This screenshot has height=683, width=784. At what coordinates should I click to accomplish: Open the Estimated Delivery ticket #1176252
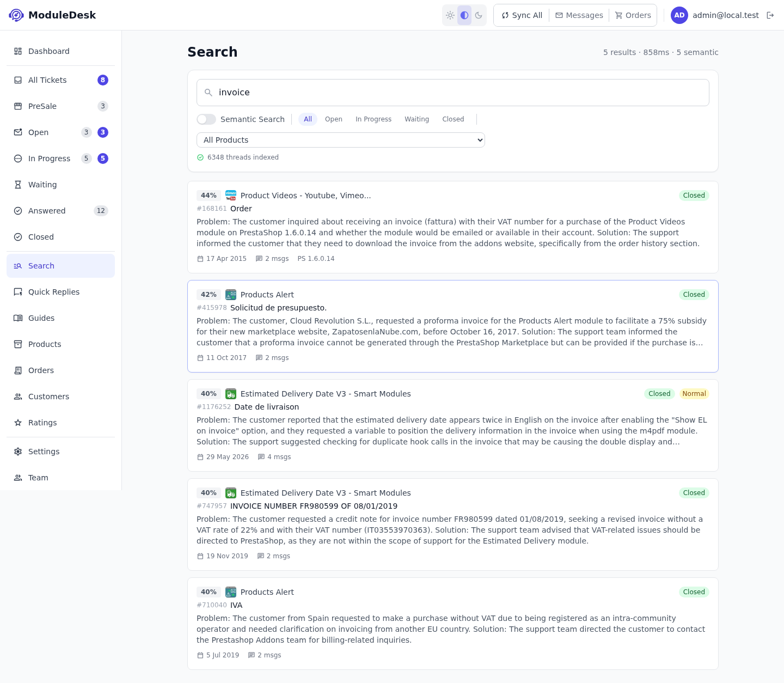click(x=453, y=425)
